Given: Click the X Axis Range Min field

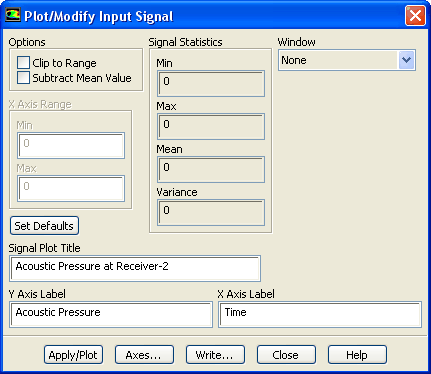Looking at the screenshot, I should tap(71, 145).
